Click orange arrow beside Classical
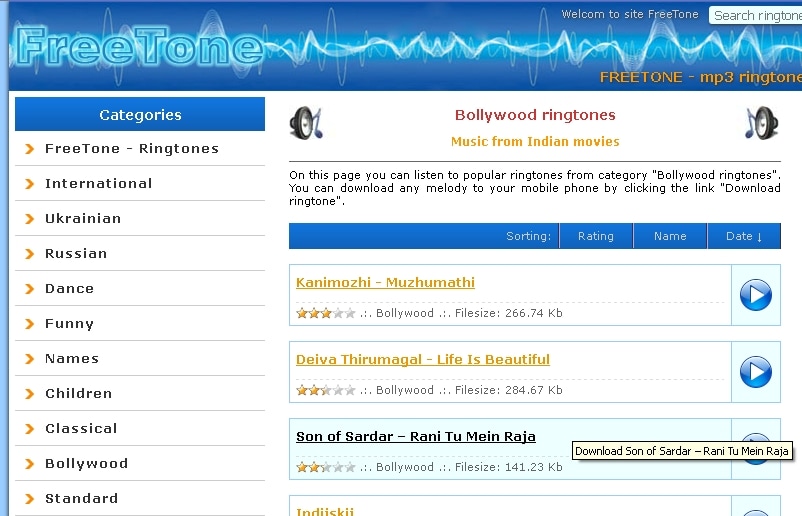The height and width of the screenshot is (516, 802). tap(30, 429)
